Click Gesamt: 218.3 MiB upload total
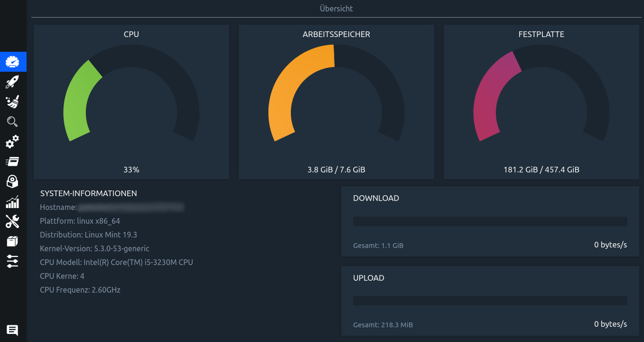The image size is (644, 342). point(383,325)
